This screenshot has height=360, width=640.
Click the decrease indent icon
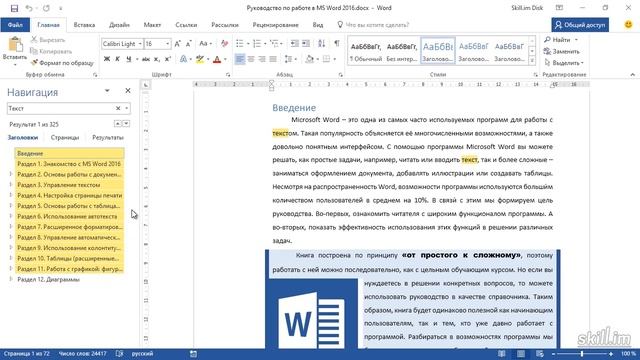(x=294, y=43)
